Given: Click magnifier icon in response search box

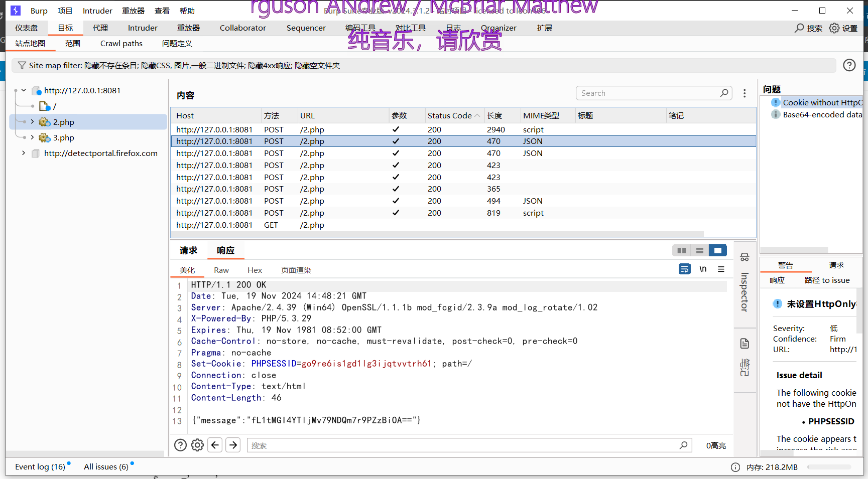Looking at the screenshot, I should coord(683,445).
